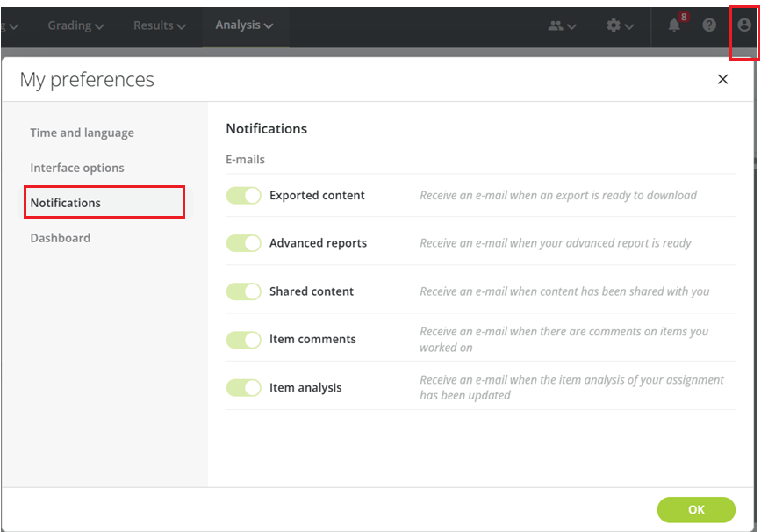The height and width of the screenshot is (532, 761).
Task: Toggle off Advanced reports emails
Action: pos(243,243)
